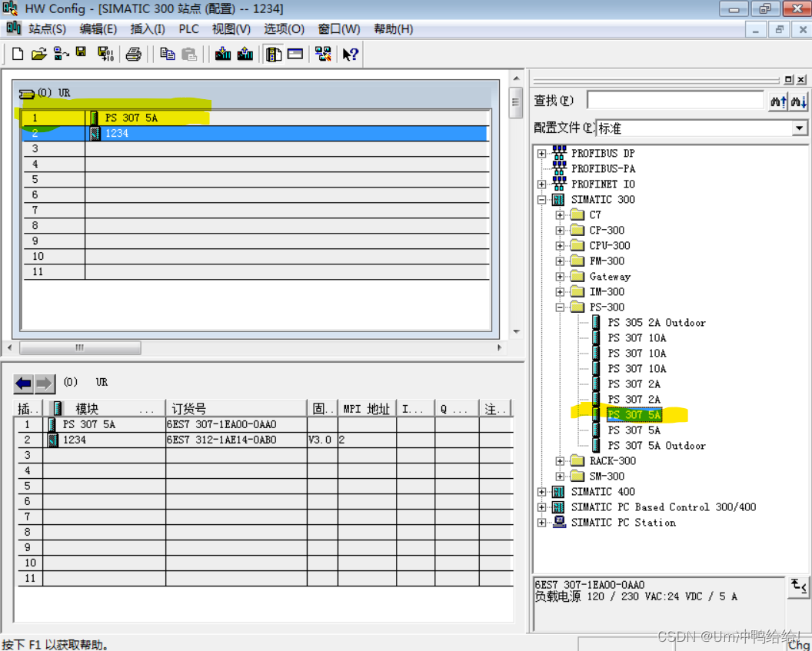This screenshot has width=812, height=651.
Task: Collapse the SIMATIC 300 tree node
Action: 541,200
